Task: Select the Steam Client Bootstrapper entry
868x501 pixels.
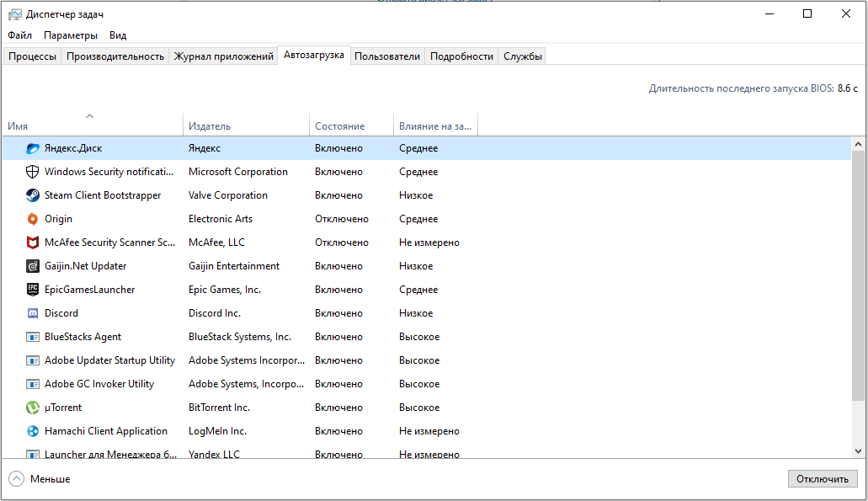Action: point(103,195)
